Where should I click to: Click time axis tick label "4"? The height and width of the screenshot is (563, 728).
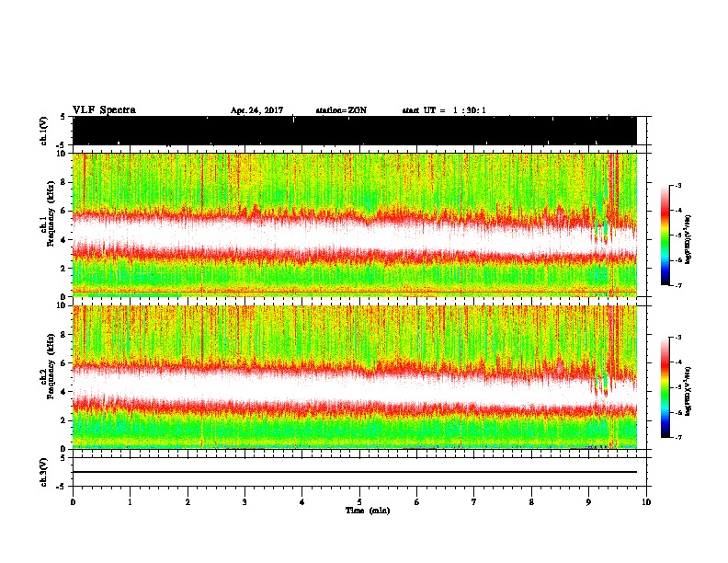pyautogui.click(x=302, y=502)
